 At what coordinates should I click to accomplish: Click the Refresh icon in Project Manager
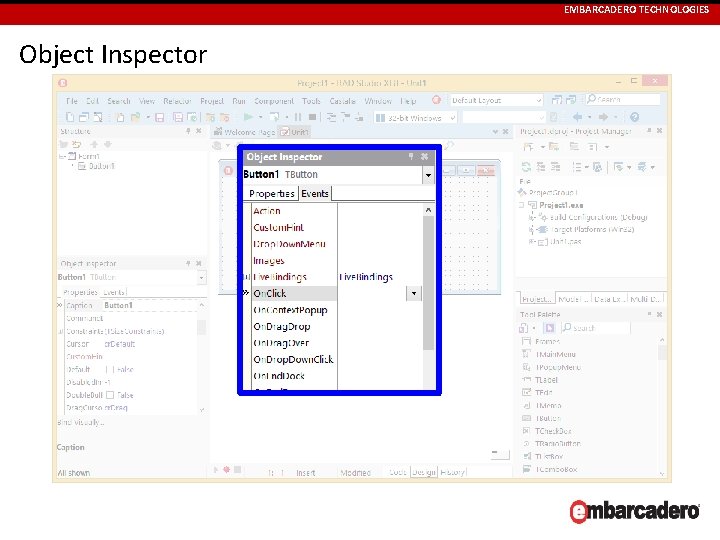pos(526,167)
